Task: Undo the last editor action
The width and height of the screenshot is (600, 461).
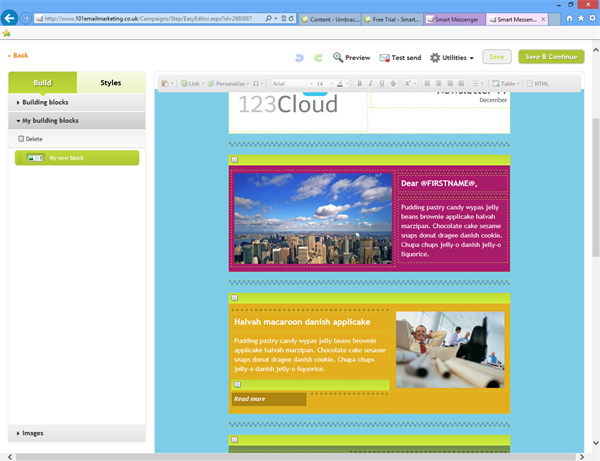Action: pyautogui.click(x=299, y=58)
